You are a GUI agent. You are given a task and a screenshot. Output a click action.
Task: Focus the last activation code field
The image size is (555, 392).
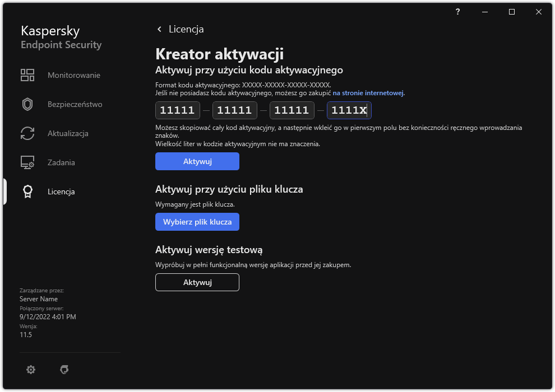click(x=349, y=110)
